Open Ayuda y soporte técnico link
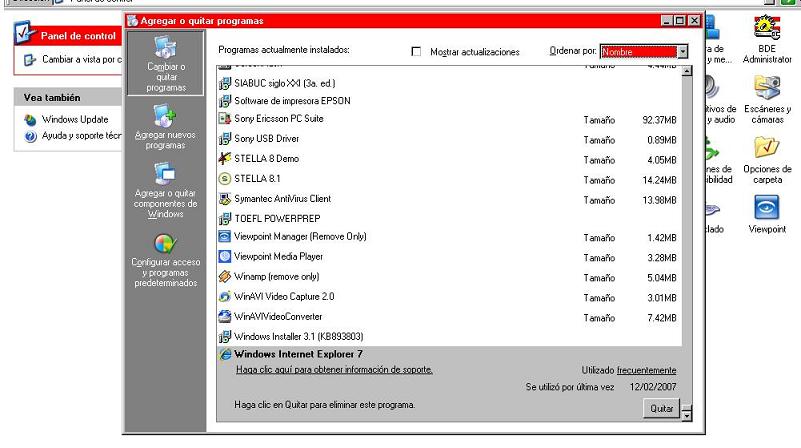Screen dimensions: 801x448 [82, 136]
